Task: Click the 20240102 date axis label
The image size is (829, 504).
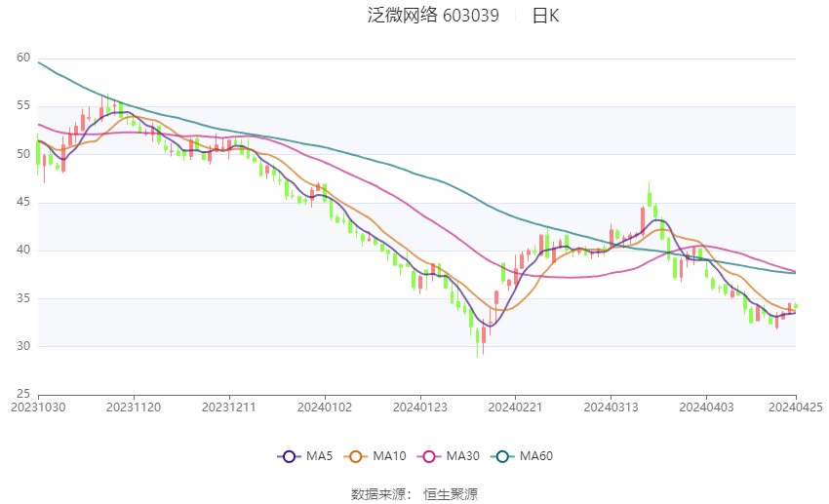Action: coord(325,407)
